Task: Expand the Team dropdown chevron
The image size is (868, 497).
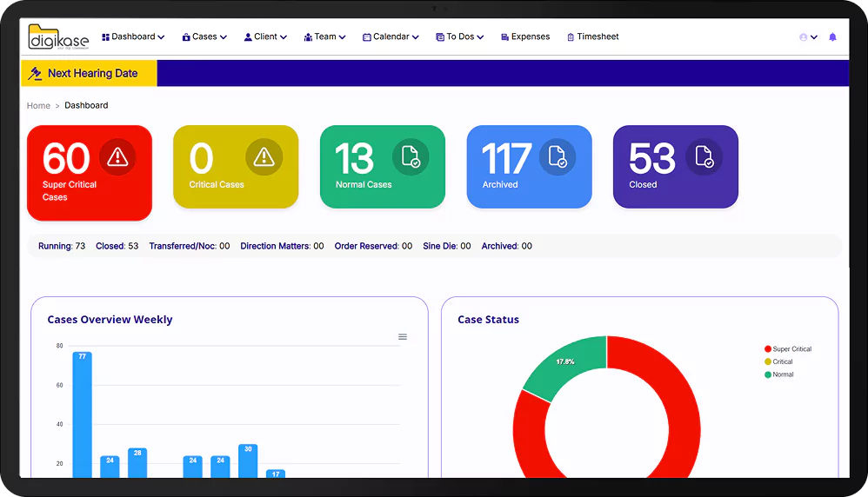Action: click(x=342, y=37)
